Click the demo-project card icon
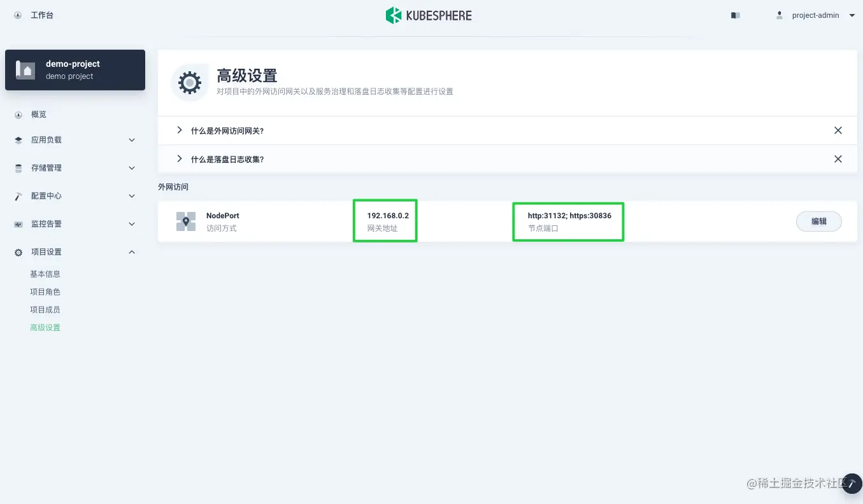 (x=25, y=70)
